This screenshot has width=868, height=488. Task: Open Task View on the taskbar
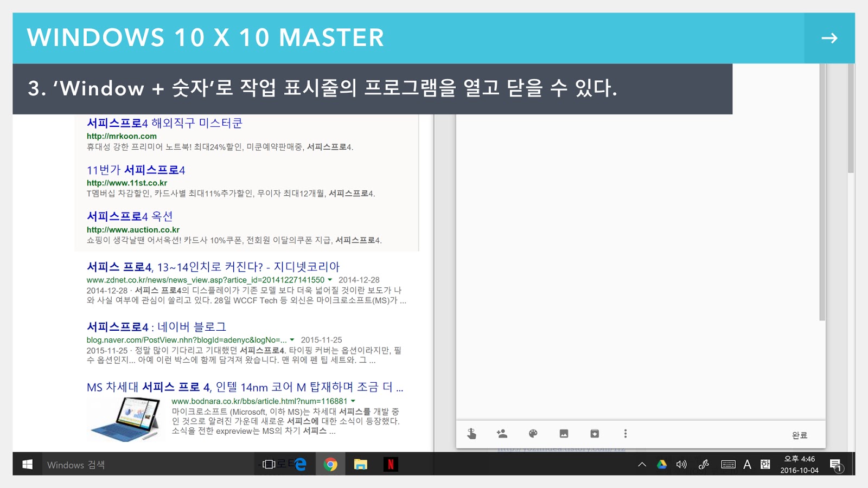pyautogui.click(x=269, y=464)
